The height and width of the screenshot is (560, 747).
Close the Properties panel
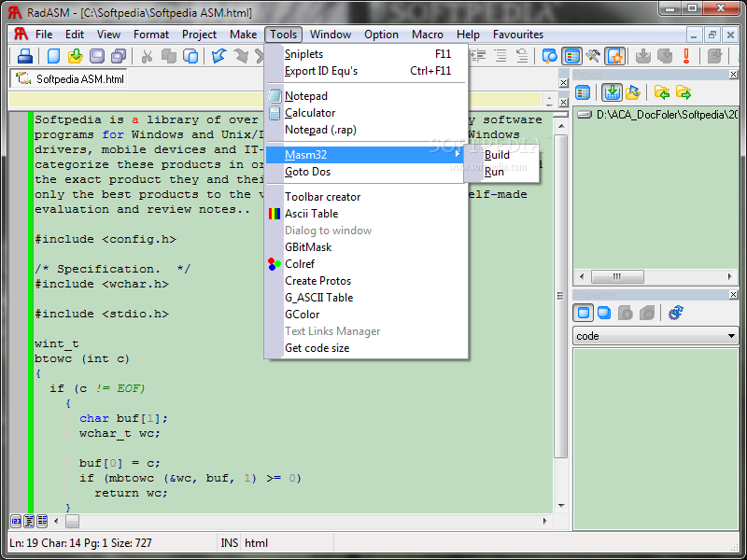click(733, 295)
